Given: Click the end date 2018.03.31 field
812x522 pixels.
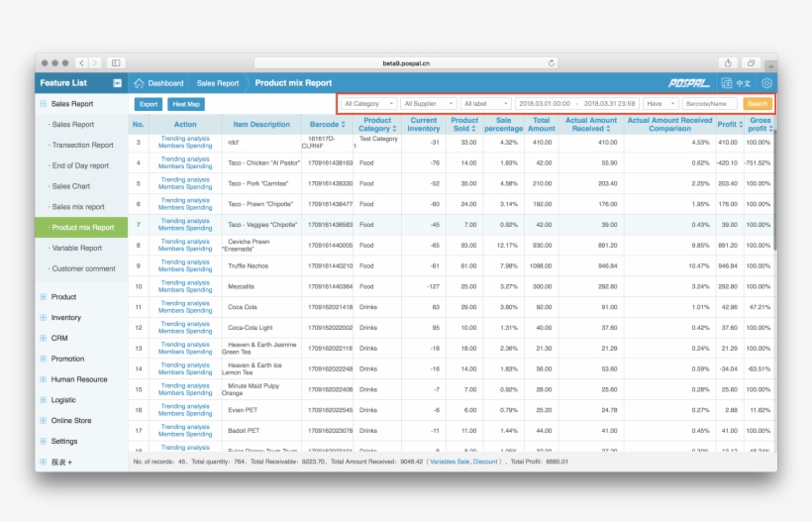Looking at the screenshot, I should (x=609, y=104).
